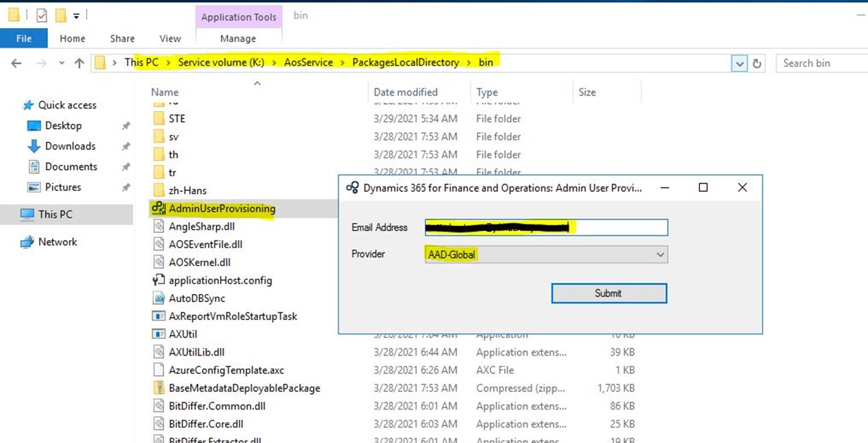Click the AOSKernel.dll file icon
The image size is (868, 443).
[158, 262]
